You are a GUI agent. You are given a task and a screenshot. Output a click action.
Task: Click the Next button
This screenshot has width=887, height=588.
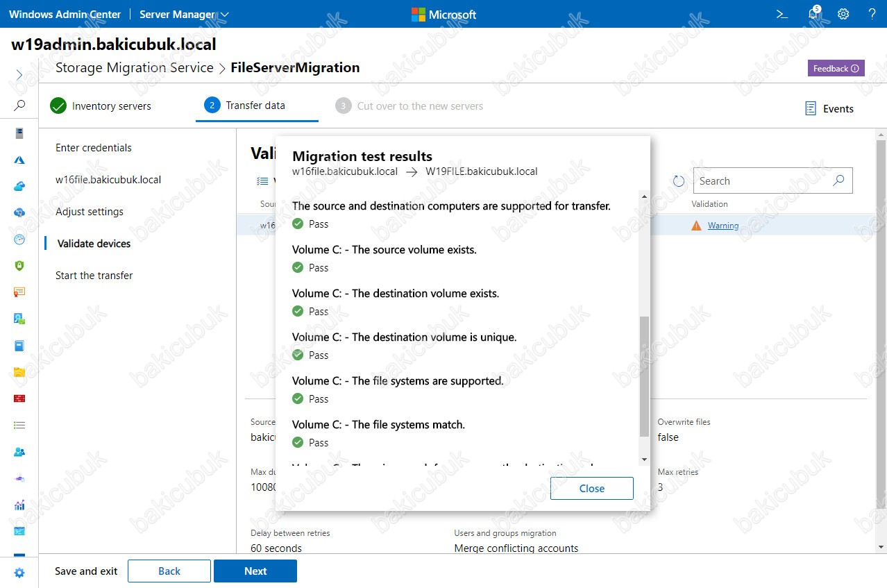coord(255,571)
